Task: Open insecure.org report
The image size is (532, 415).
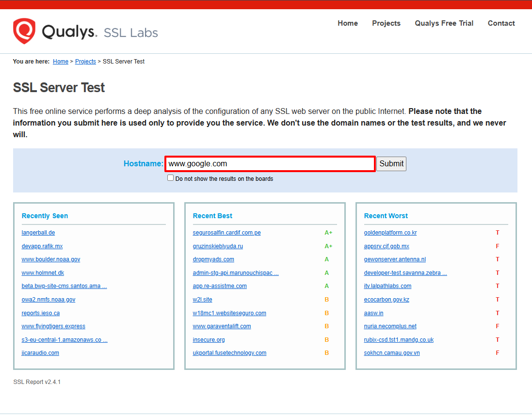Action: point(209,340)
